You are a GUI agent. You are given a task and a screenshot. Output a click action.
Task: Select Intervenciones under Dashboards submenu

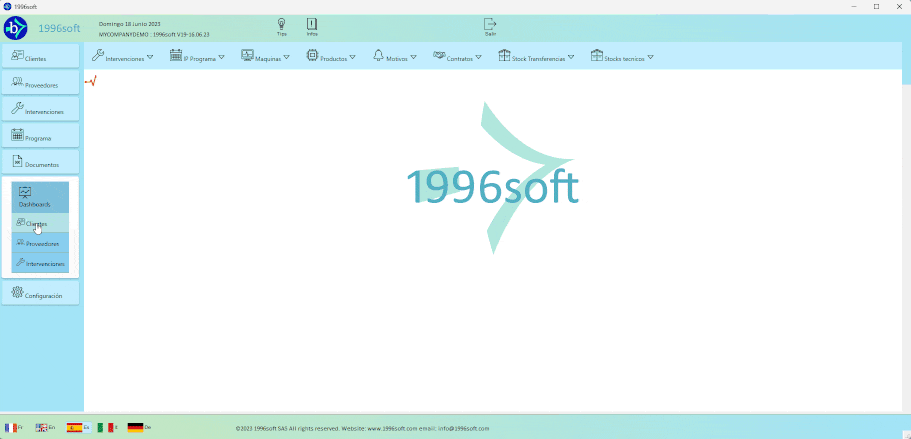pos(40,262)
